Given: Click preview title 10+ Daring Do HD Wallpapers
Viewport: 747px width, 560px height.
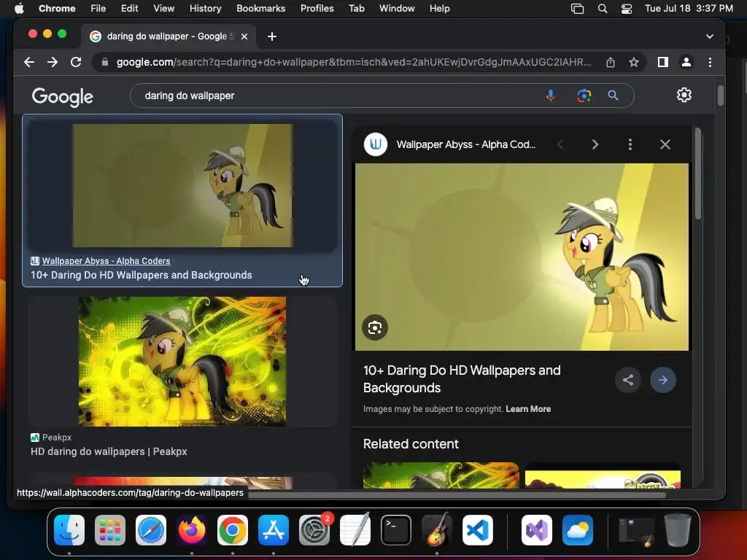Looking at the screenshot, I should (x=462, y=379).
